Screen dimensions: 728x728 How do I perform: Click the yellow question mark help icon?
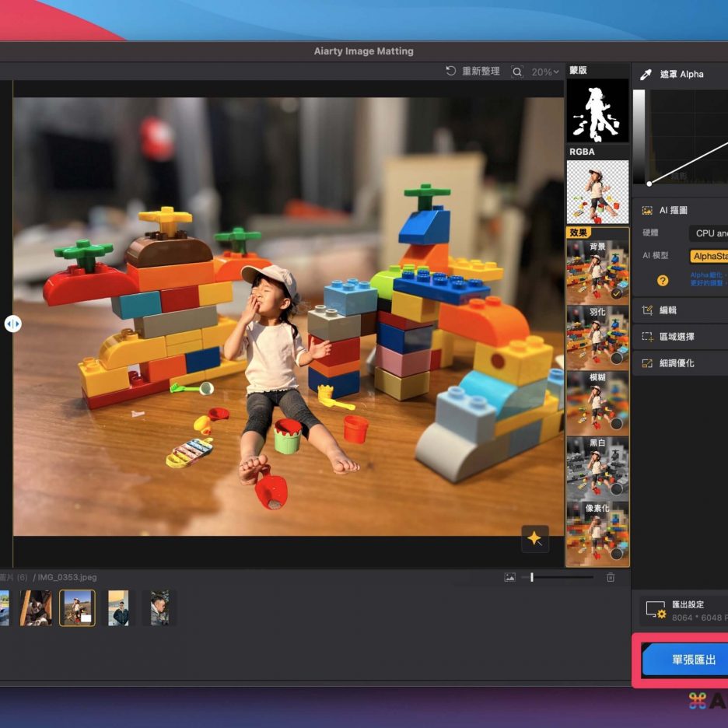663,281
